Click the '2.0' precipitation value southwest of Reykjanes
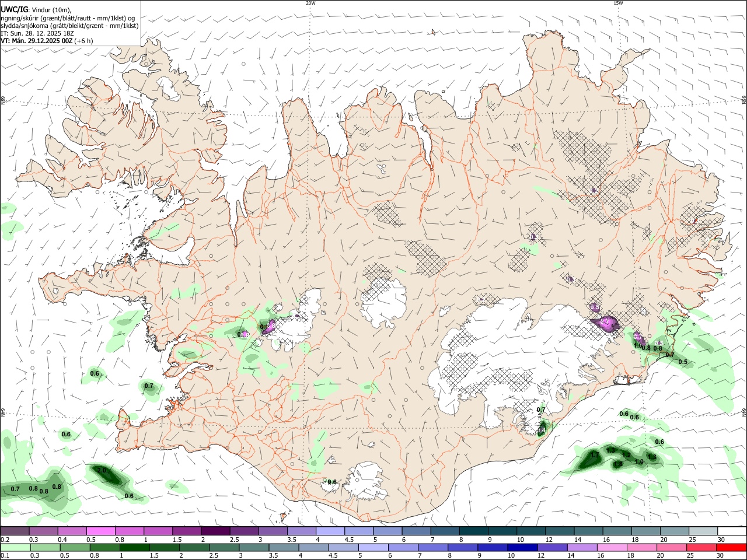This screenshot has width=747, height=560. [x=101, y=470]
